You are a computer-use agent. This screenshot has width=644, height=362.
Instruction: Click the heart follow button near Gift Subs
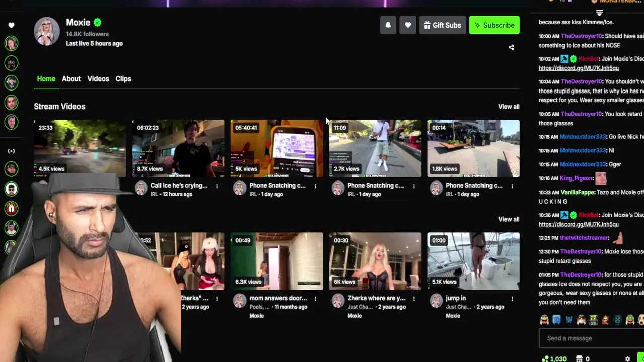tap(408, 25)
